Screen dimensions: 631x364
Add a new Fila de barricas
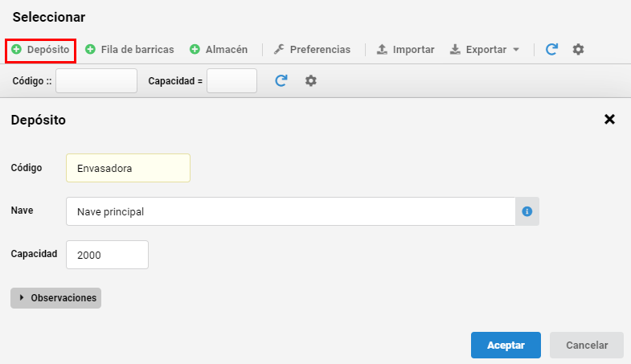[129, 50]
